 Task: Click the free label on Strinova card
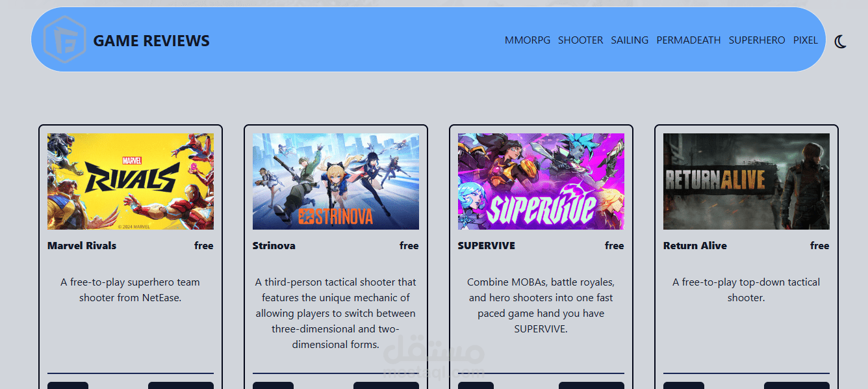pos(409,245)
